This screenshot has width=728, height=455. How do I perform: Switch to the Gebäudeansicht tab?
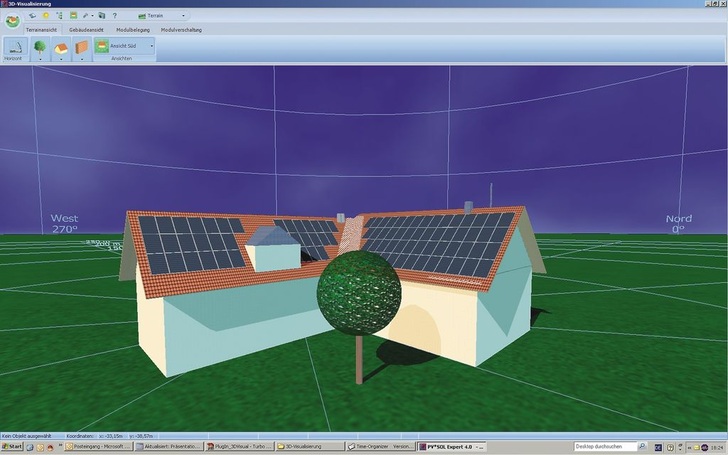pos(86,30)
